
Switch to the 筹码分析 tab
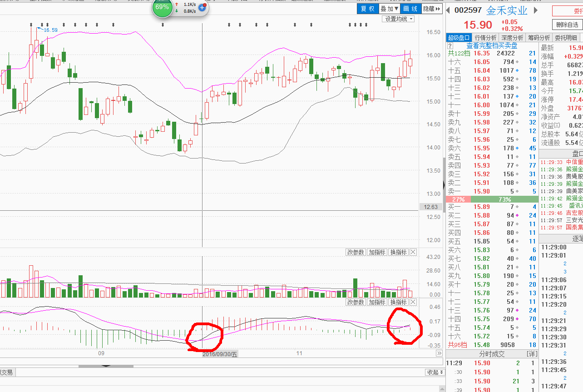(539, 38)
